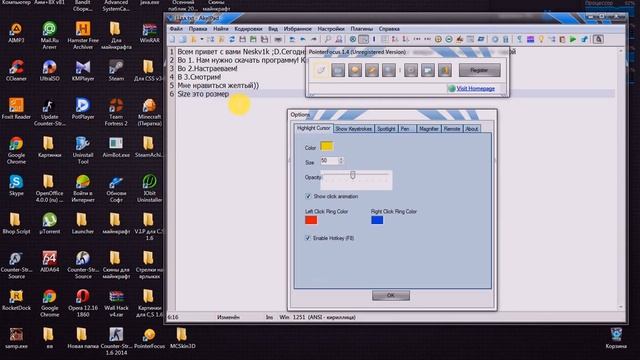Click the yellow lightbulb icon in AkelPad toolbar

click(x=541, y=39)
